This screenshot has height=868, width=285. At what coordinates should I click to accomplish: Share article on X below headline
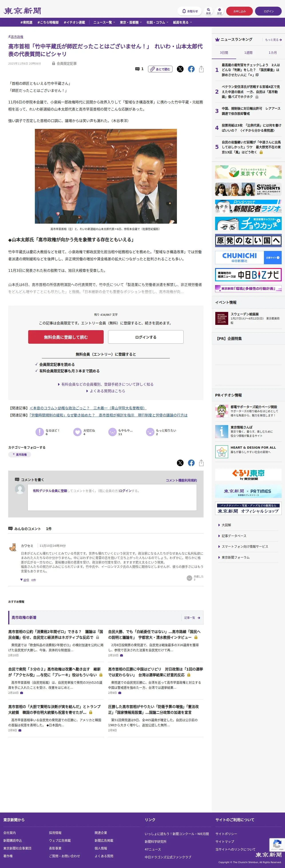(x=180, y=69)
